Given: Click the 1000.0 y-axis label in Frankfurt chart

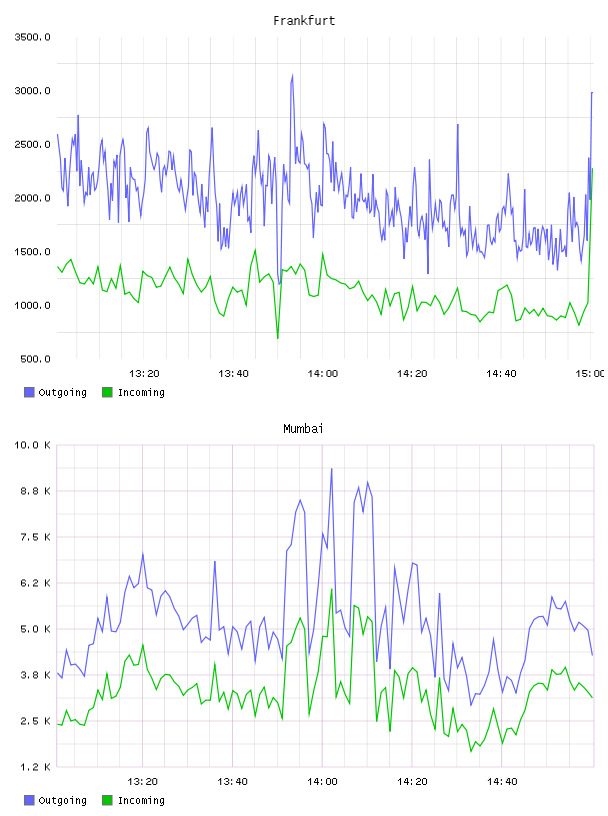Looking at the screenshot, I should 32,305.
